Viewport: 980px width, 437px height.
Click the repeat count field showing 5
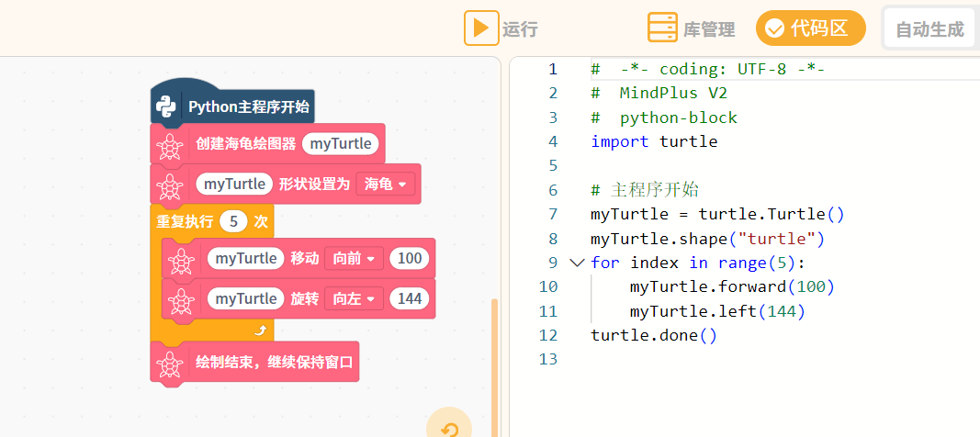tap(234, 221)
